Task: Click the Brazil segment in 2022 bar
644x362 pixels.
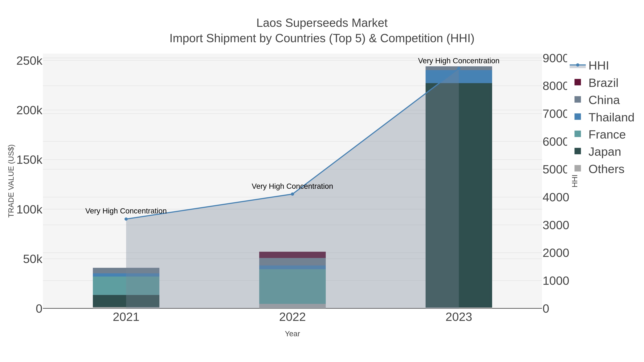Action: coord(292,255)
